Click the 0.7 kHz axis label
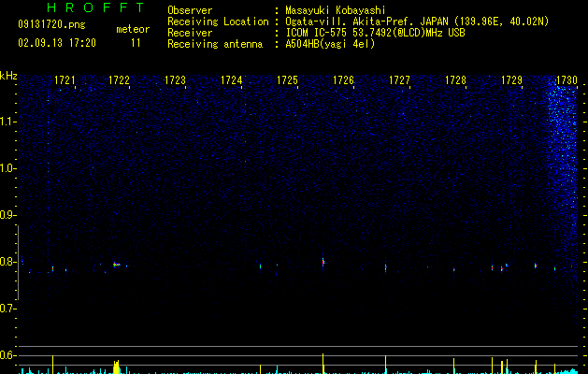This screenshot has width=588, height=374. tap(8, 309)
